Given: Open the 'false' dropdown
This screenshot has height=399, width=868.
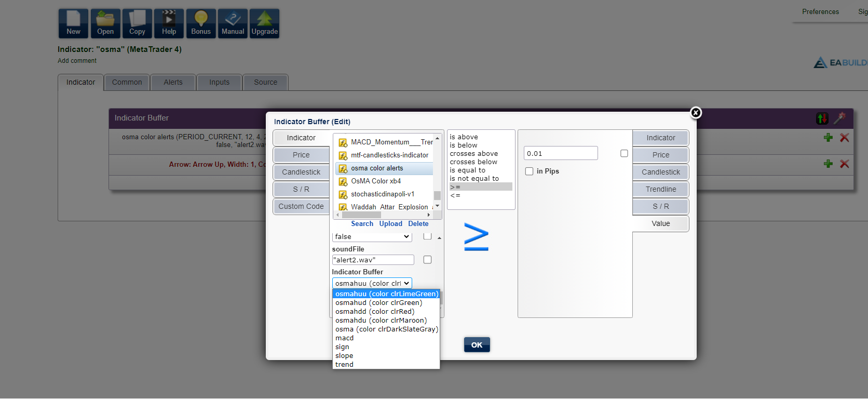Looking at the screenshot, I should (x=372, y=237).
